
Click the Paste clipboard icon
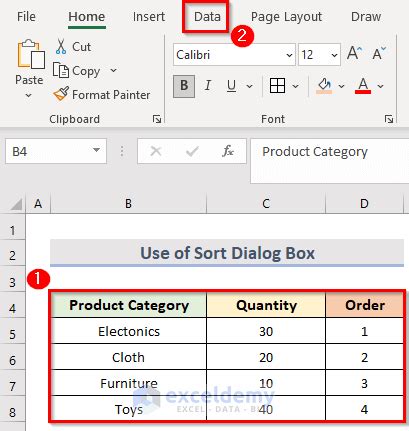(x=31, y=54)
